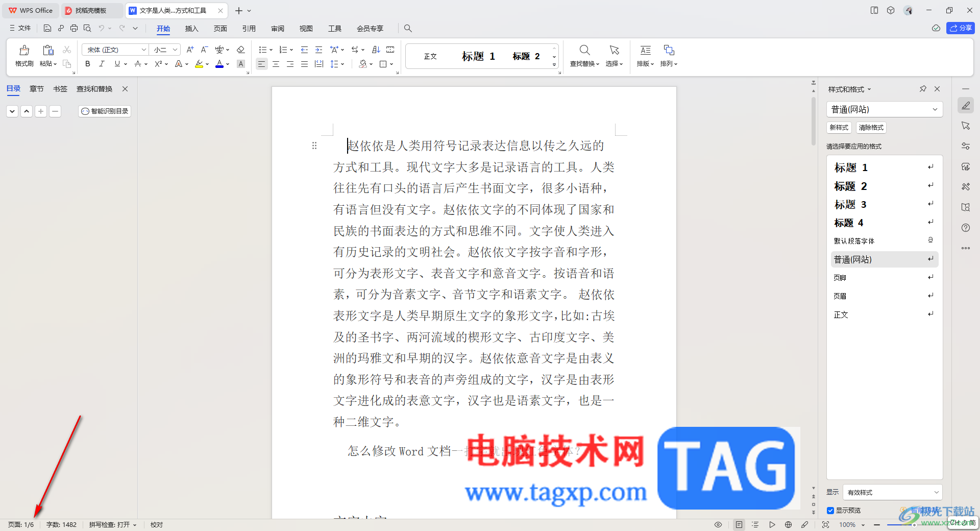Click the 分享 (Share) button
Screen dimensions: 980x531
pyautogui.click(x=961, y=28)
